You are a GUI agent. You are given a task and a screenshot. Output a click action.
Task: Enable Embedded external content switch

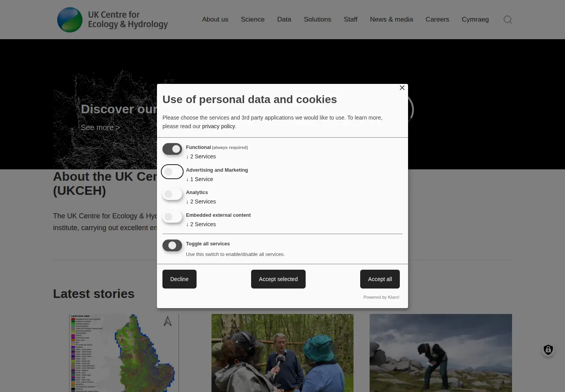(172, 217)
